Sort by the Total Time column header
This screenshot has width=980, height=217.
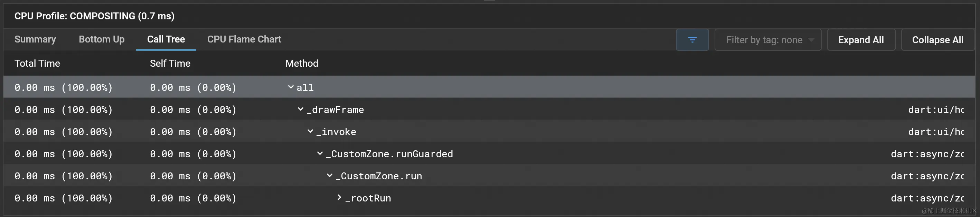tap(37, 63)
